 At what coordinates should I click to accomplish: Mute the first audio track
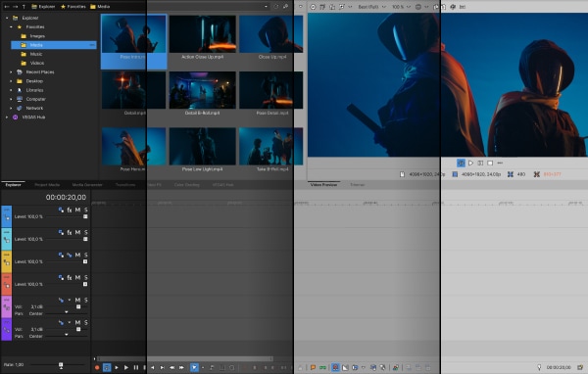coord(77,301)
